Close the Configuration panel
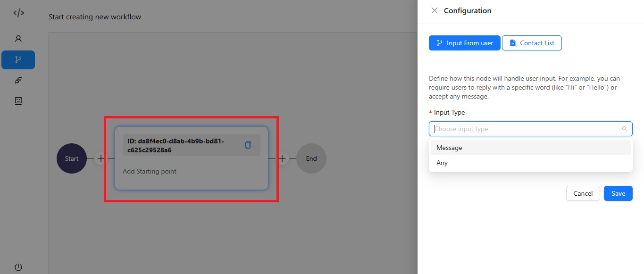 coord(435,10)
